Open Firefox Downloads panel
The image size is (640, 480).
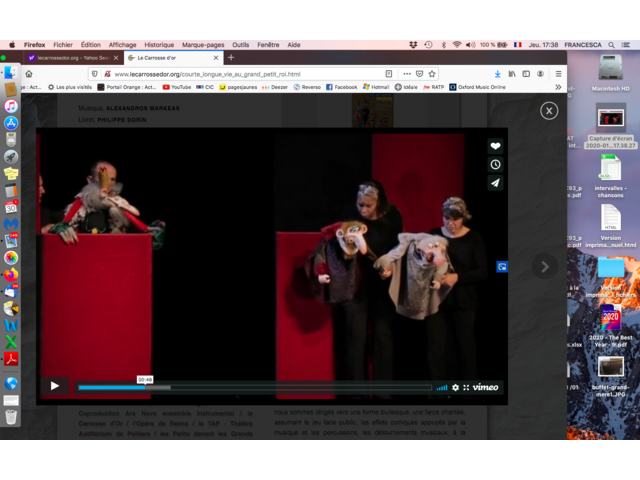[498, 74]
